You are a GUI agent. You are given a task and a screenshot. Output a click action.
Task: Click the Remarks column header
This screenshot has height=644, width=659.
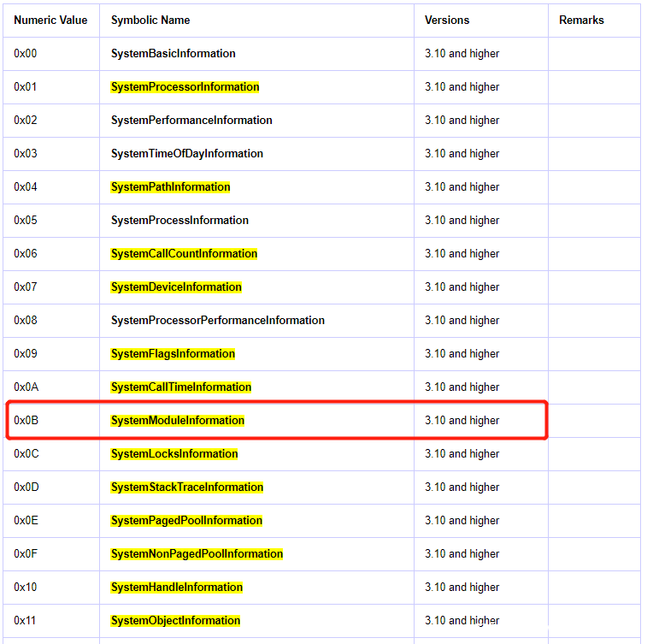pos(581,20)
